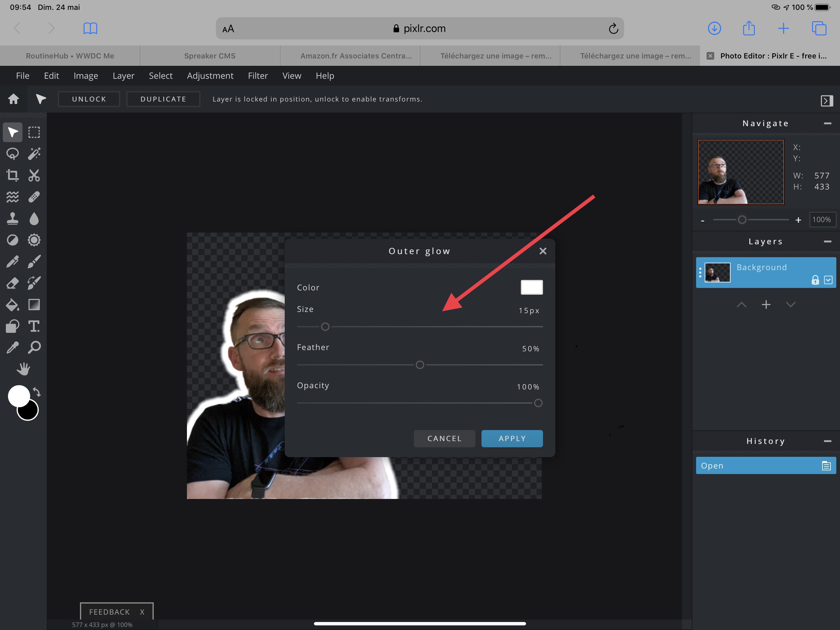This screenshot has width=840, height=630.
Task: Apply the Outer glow effect
Action: pyautogui.click(x=512, y=438)
